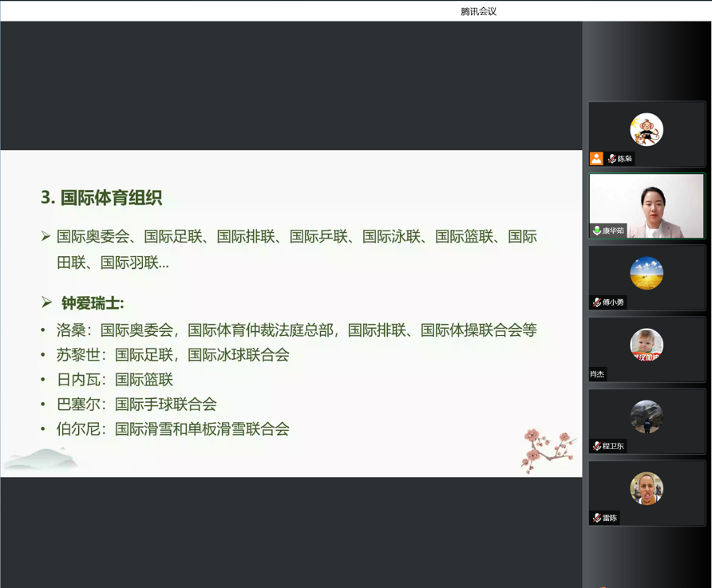Click the muted microphone icon beside 雷陈
712x588 pixels.
tap(596, 518)
